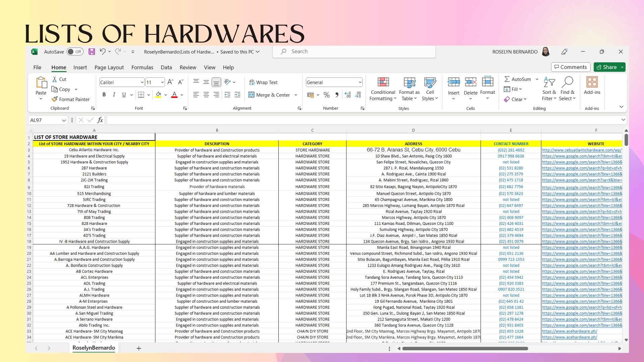Image resolution: width=644 pixels, height=362 pixels.
Task: Open the General number format dropdown
Action: (x=360, y=82)
